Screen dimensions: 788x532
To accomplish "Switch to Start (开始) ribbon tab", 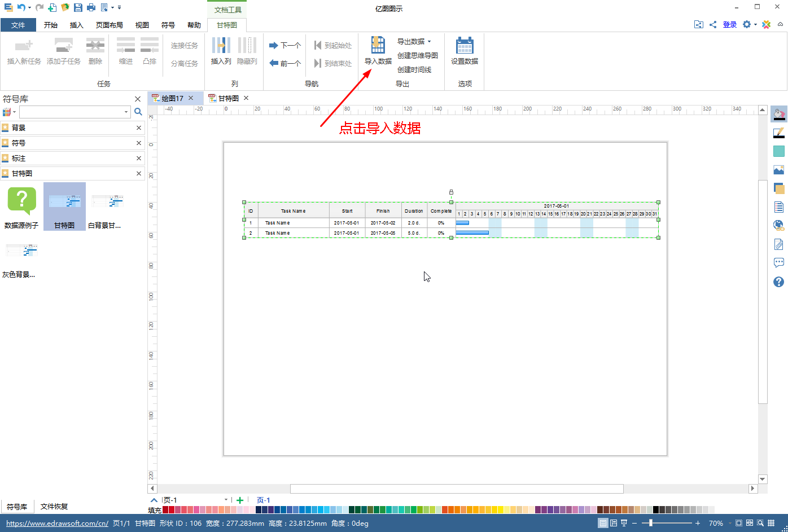I will click(x=51, y=25).
